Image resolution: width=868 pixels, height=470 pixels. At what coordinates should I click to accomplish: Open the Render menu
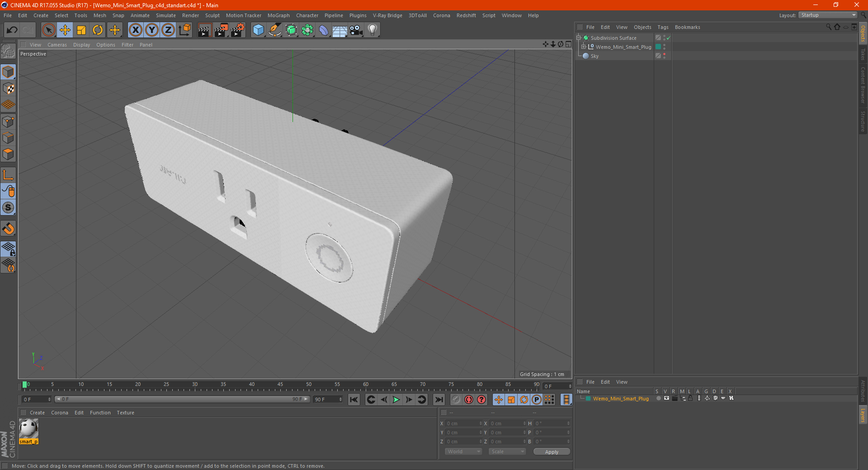pos(190,15)
